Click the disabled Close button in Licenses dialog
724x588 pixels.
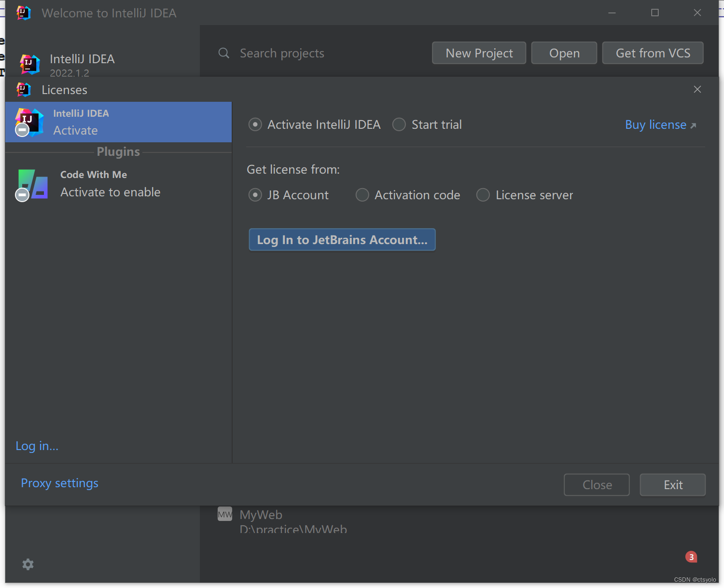[597, 485]
